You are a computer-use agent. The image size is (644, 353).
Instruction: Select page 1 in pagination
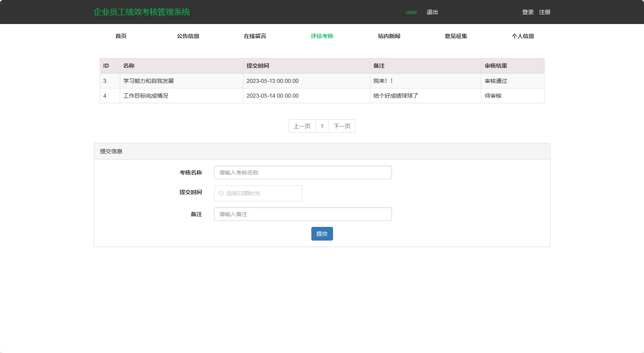pos(322,126)
